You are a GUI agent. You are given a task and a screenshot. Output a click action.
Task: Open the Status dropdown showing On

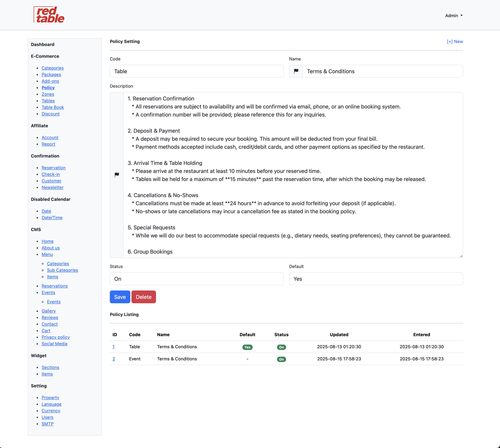click(x=196, y=279)
